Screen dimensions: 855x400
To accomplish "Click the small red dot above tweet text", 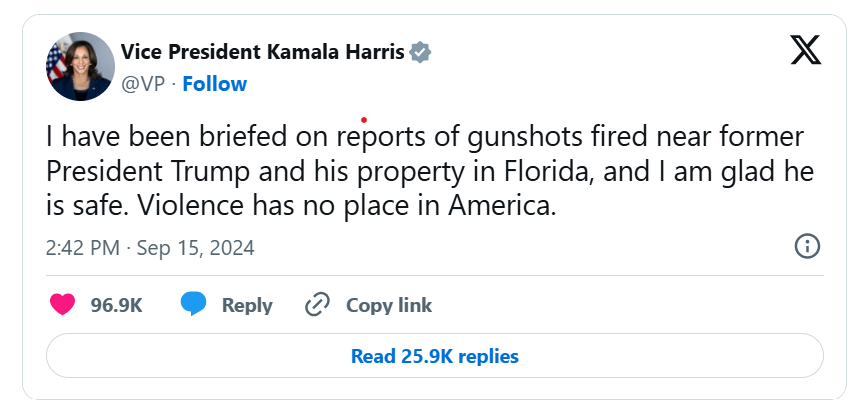I will 364,119.
